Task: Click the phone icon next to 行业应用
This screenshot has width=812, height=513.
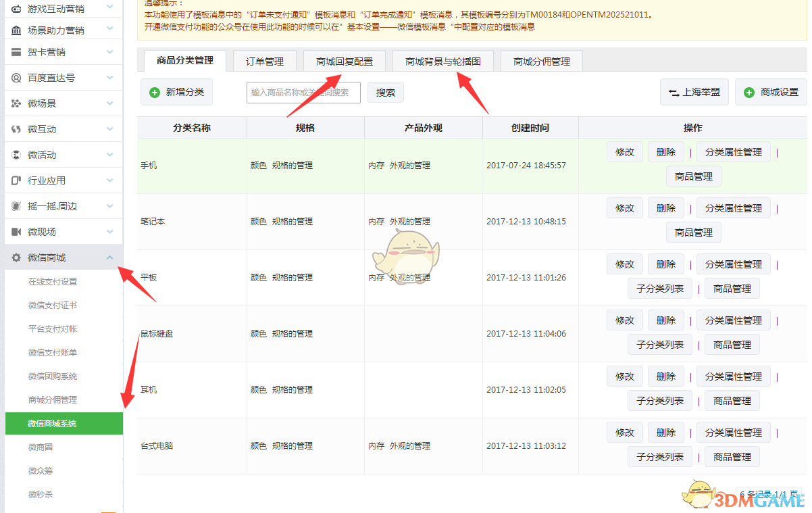Action: point(15,180)
